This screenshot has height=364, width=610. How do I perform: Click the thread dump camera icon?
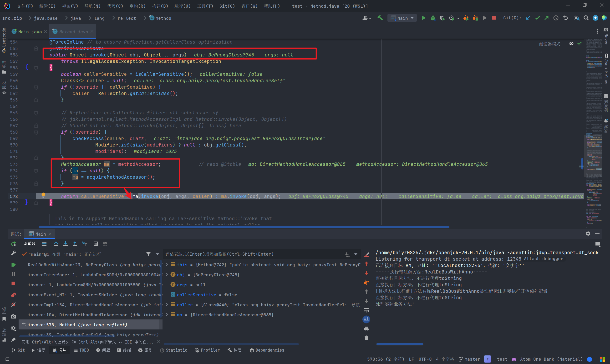(14, 316)
